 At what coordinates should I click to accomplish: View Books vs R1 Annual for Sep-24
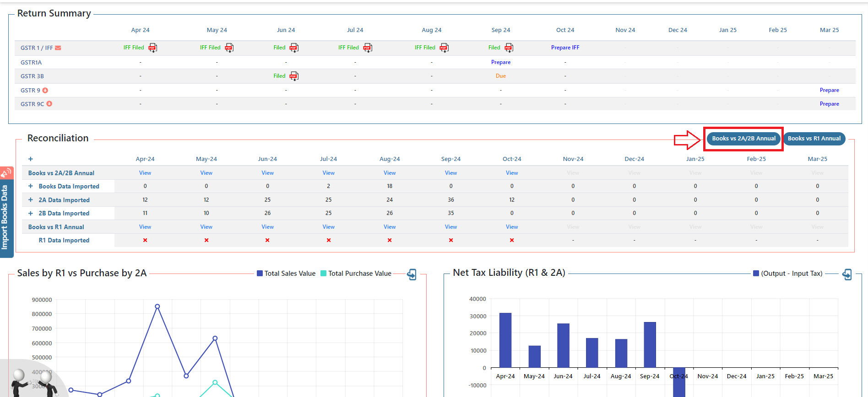coord(451,227)
